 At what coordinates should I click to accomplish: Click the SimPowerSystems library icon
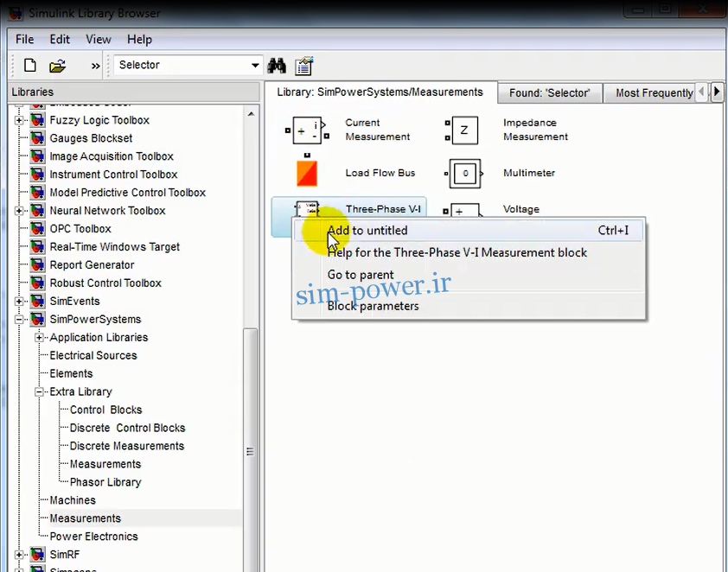coord(37,320)
